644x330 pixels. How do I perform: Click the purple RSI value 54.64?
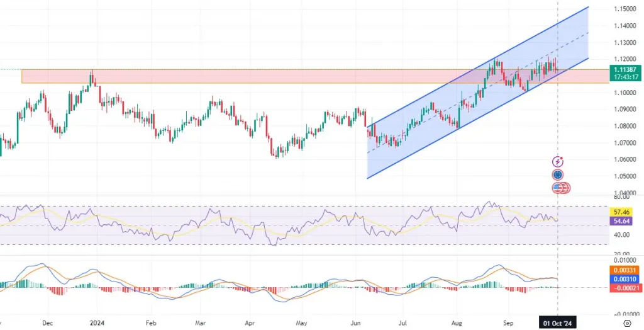(x=621, y=222)
